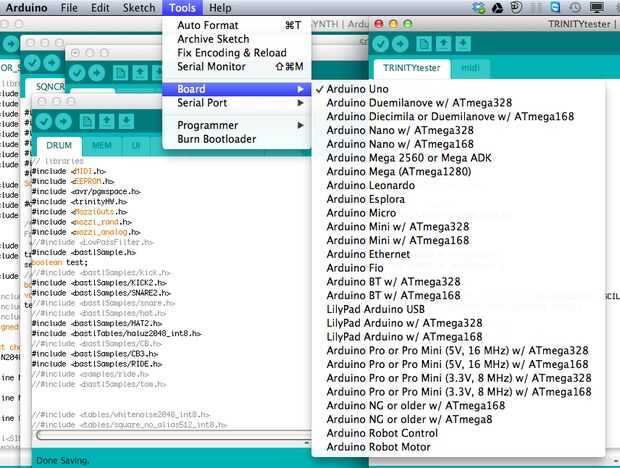Save the TRINITYtester sketch
The image size is (620, 468).
pos(463,44)
